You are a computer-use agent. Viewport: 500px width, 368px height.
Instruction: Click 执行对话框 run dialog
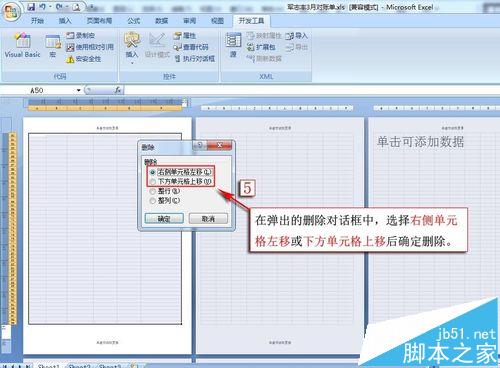tap(195, 59)
